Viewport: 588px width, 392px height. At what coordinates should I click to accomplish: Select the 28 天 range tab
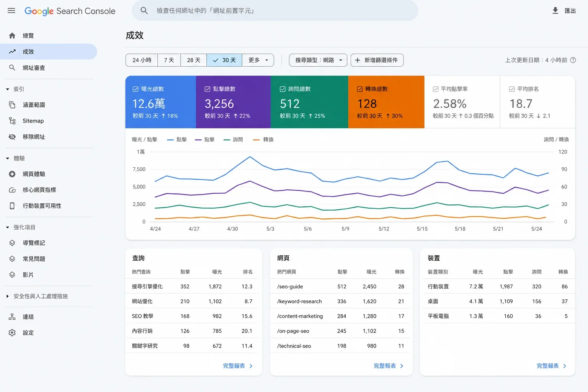pyautogui.click(x=194, y=60)
